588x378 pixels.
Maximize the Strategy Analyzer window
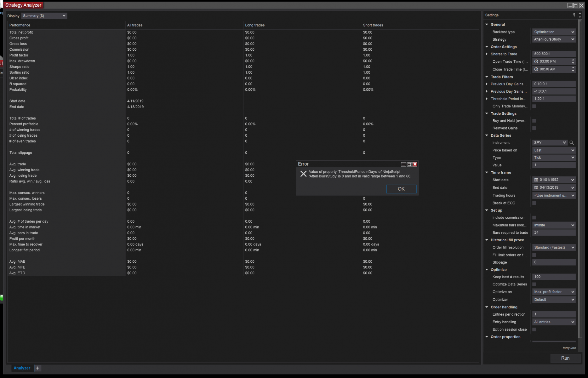coord(576,5)
